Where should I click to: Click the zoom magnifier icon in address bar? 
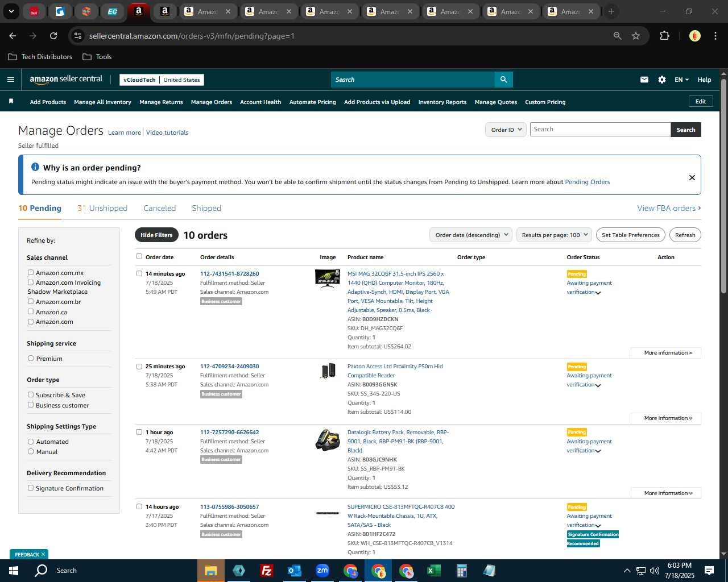(x=618, y=36)
